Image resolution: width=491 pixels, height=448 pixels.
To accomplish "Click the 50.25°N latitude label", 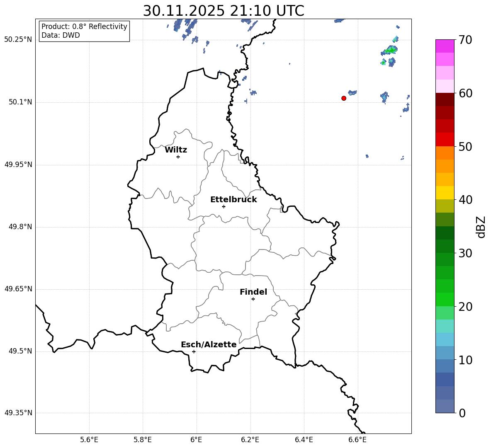I will point(18,40).
